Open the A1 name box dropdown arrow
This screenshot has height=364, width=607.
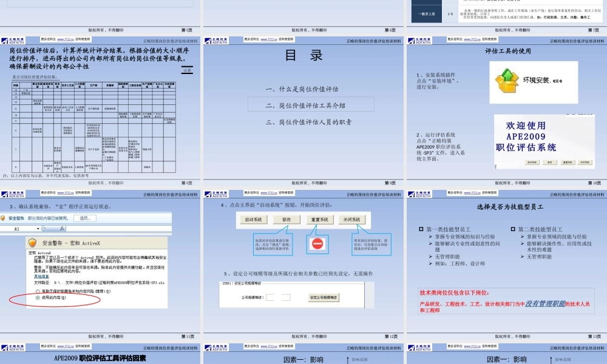coord(38,229)
